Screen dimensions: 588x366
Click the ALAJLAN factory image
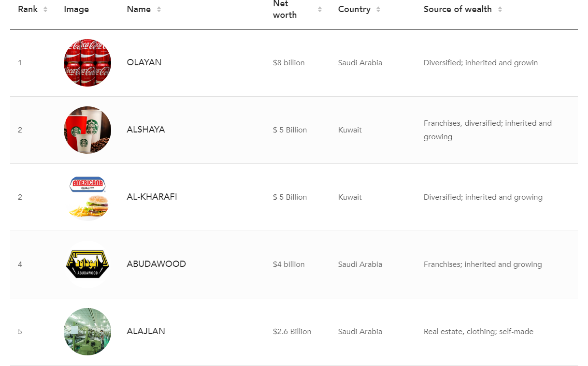tap(87, 332)
